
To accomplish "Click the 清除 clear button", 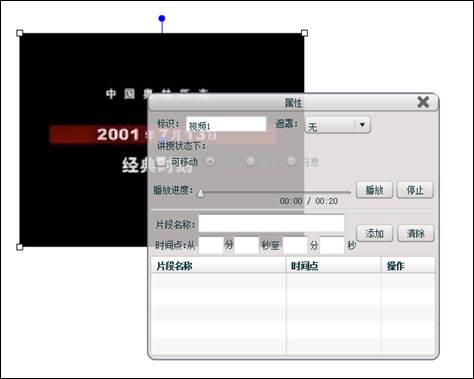I will [416, 233].
